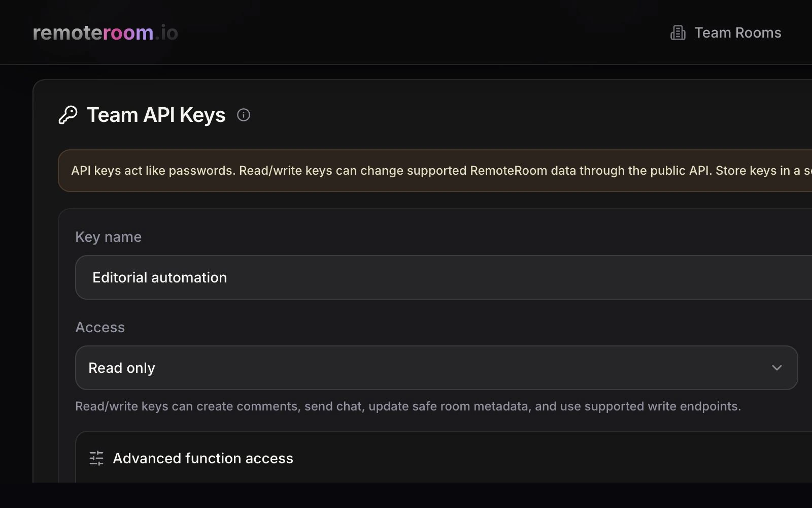Click the Read/write keys helper text
Image resolution: width=812 pixels, height=508 pixels.
click(x=408, y=406)
